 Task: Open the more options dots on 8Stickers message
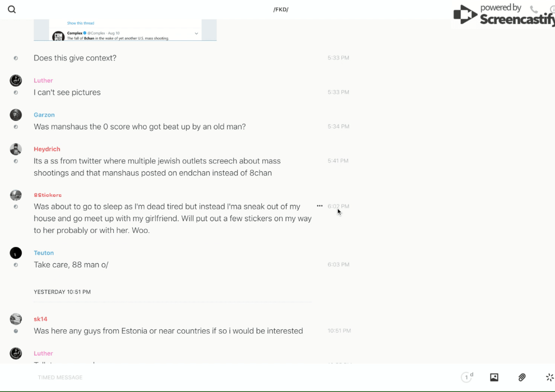point(320,206)
